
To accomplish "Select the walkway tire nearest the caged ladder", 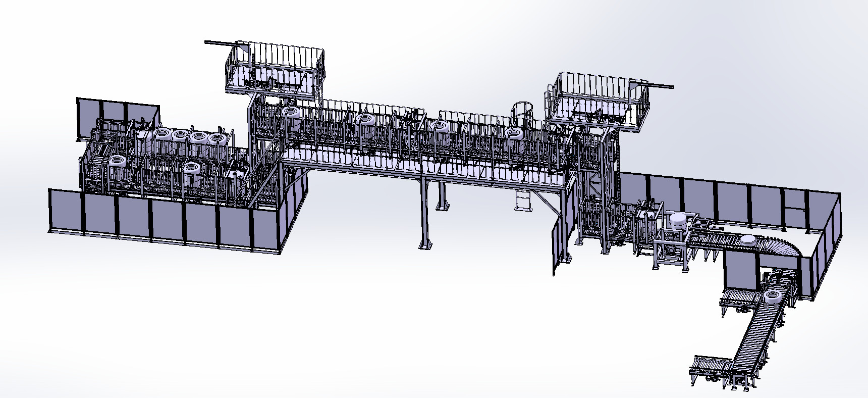I will pyautogui.click(x=515, y=134).
